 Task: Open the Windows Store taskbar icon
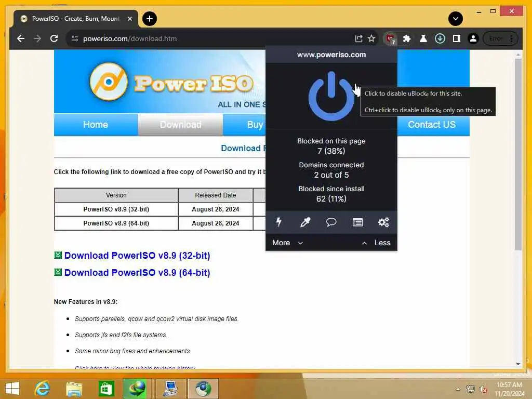click(x=106, y=389)
